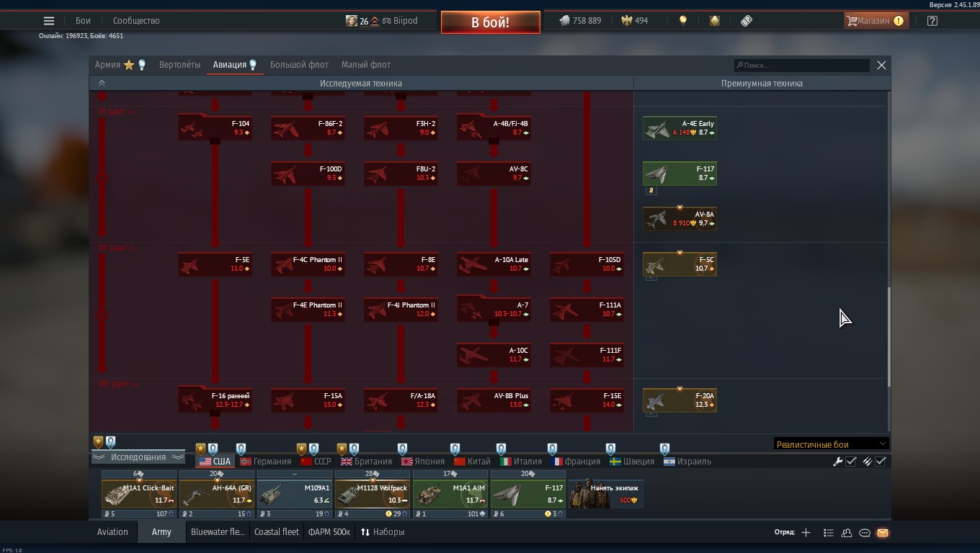Select the F-104 aircraft in tree
This screenshot has height=553, width=980.
coord(215,128)
